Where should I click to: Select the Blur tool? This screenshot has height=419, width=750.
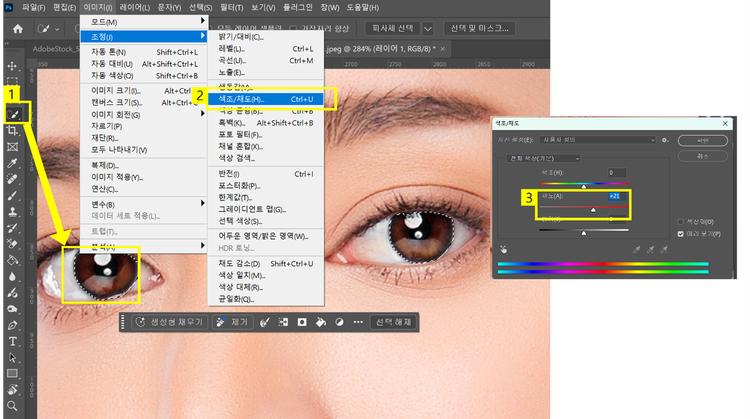pyautogui.click(x=12, y=276)
